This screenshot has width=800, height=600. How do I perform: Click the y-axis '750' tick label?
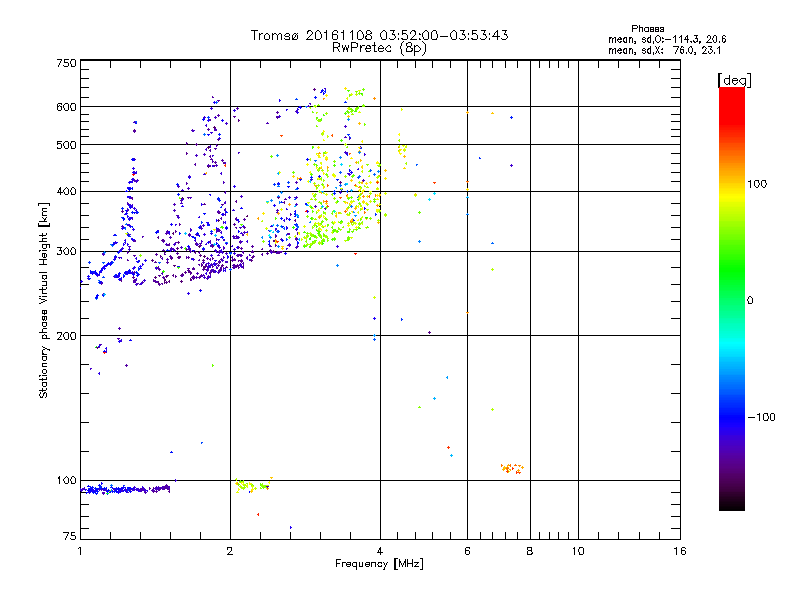click(67, 63)
